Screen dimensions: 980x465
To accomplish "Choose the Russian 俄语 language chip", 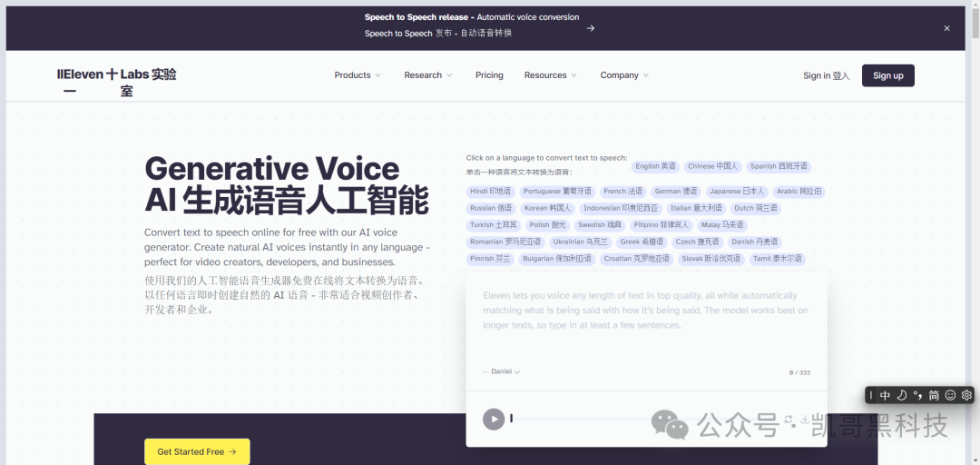I will click(x=491, y=208).
